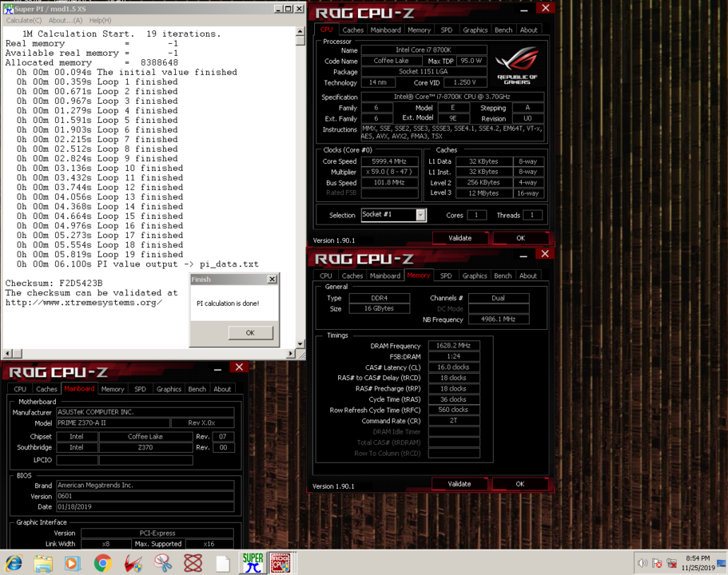Click Super PI horizontal scrollbar right arrow
The image size is (728, 575).
(291, 354)
